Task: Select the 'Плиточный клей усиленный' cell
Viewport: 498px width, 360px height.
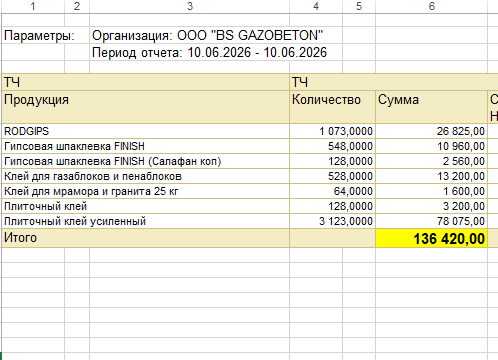Action: (146, 221)
